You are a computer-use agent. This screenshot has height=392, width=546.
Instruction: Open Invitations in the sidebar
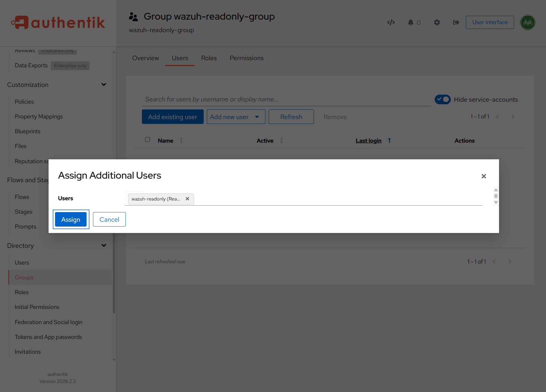pyautogui.click(x=28, y=351)
